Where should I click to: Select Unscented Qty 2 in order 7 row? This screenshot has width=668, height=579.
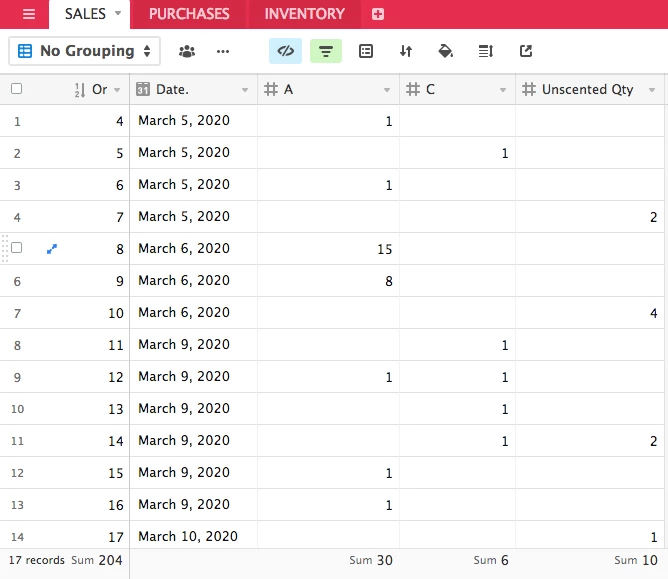590,217
